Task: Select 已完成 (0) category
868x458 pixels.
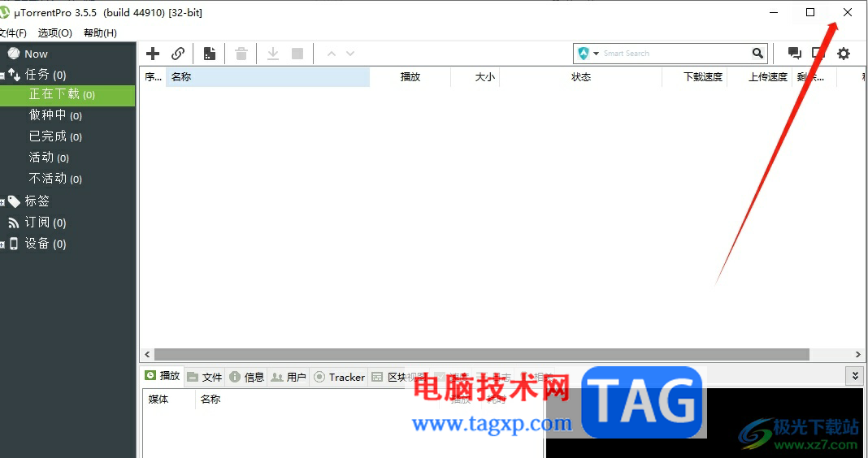Action: pos(55,136)
